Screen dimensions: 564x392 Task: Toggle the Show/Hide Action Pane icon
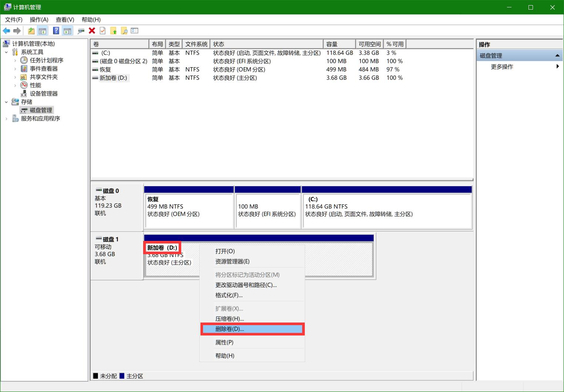(67, 31)
